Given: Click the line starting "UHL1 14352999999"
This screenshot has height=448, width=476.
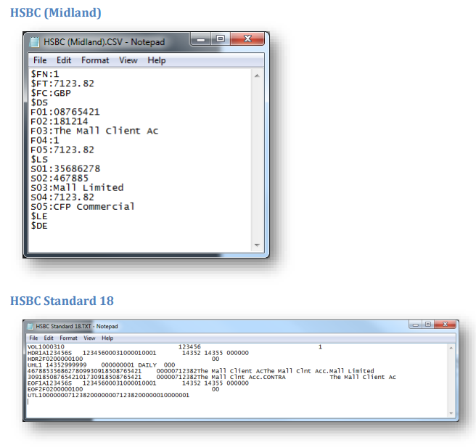Looking at the screenshot, I should (x=101, y=364).
